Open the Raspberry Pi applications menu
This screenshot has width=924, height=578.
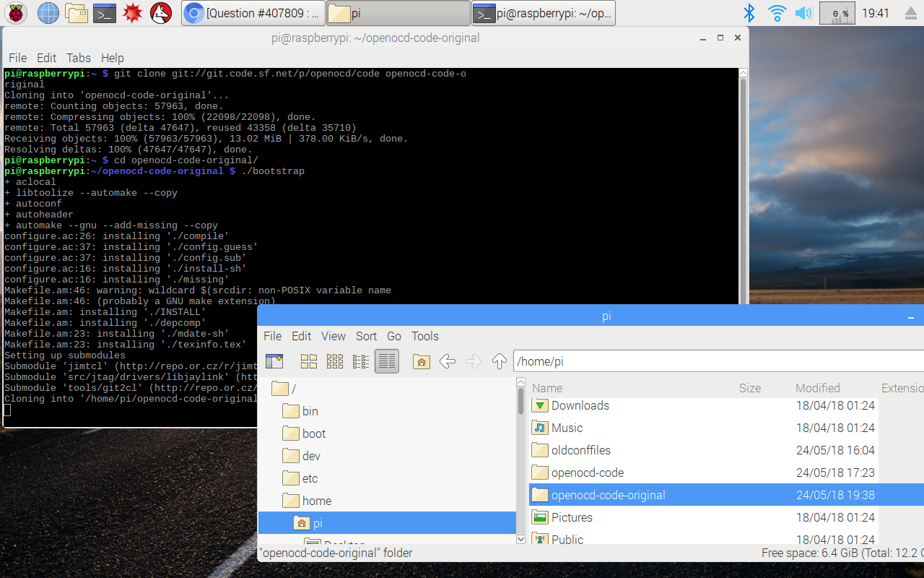(x=17, y=13)
